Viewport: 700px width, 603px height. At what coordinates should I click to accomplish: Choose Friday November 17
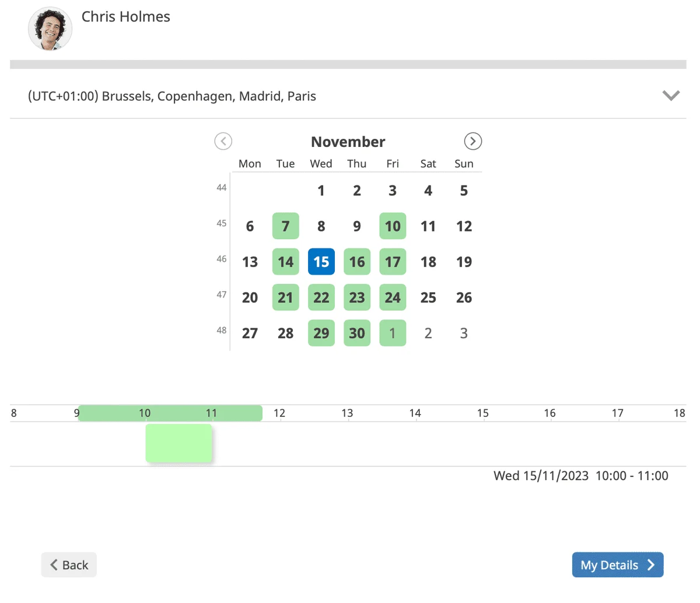click(x=393, y=262)
